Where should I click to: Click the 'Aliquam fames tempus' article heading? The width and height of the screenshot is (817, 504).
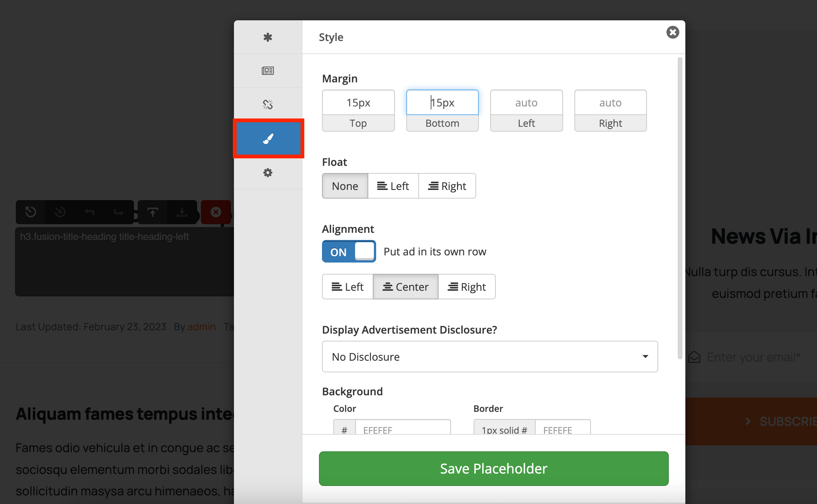(125, 414)
